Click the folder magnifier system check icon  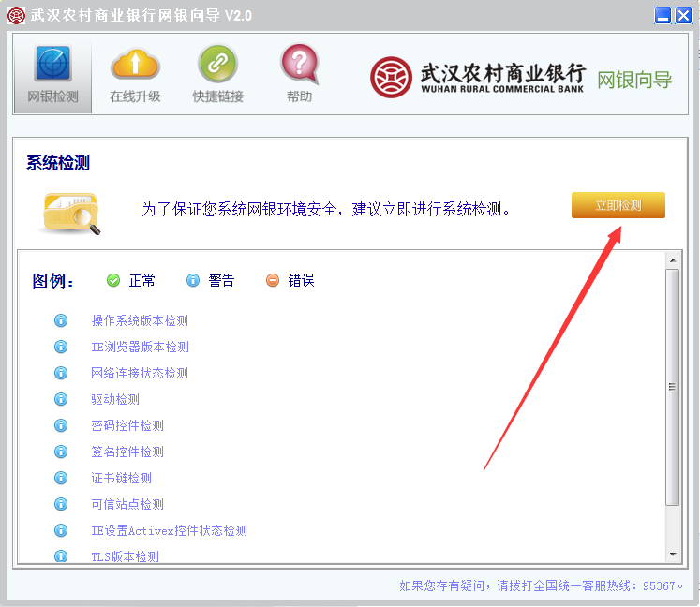click(x=71, y=214)
